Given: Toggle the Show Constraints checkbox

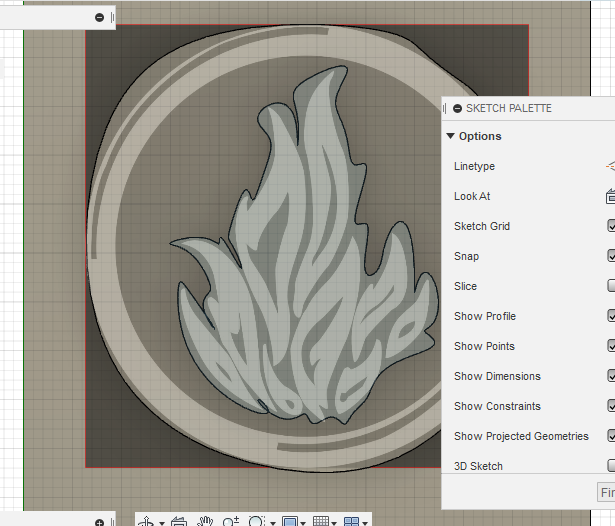Looking at the screenshot, I should tap(611, 406).
